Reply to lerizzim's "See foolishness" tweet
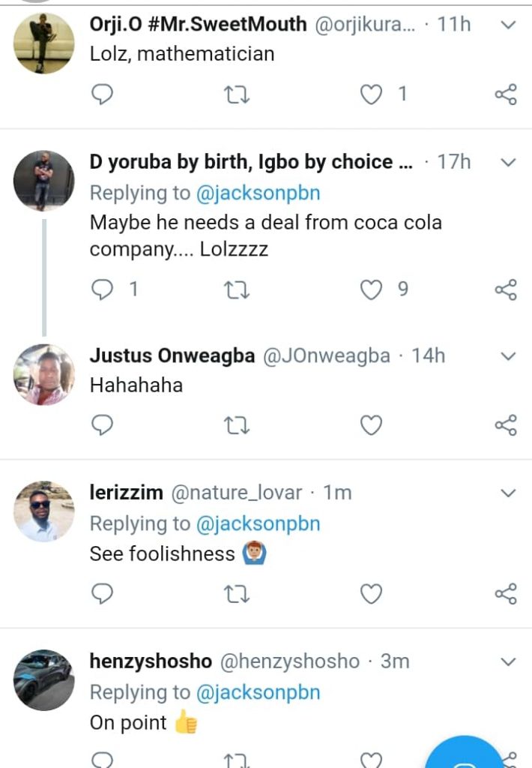This screenshot has width=532, height=768. 102,594
